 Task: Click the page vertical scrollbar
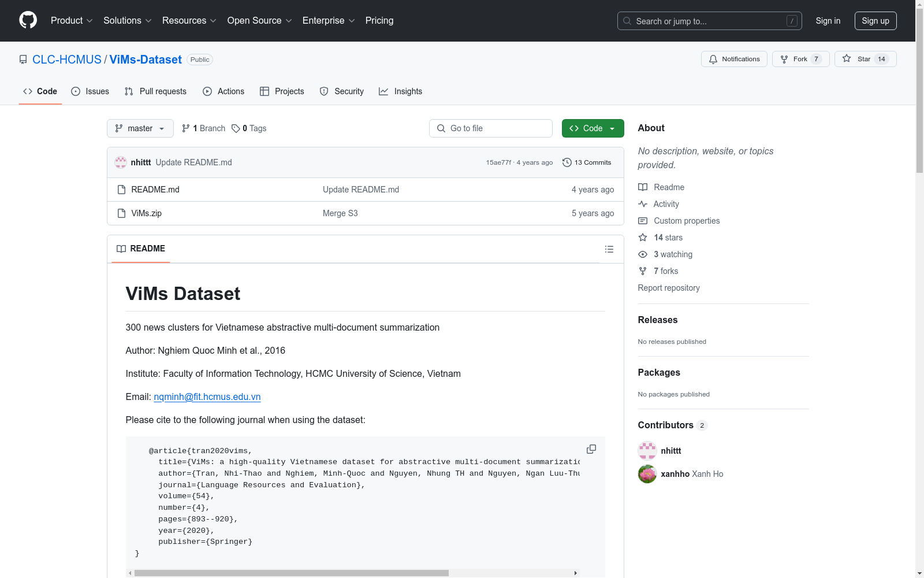(x=919, y=91)
